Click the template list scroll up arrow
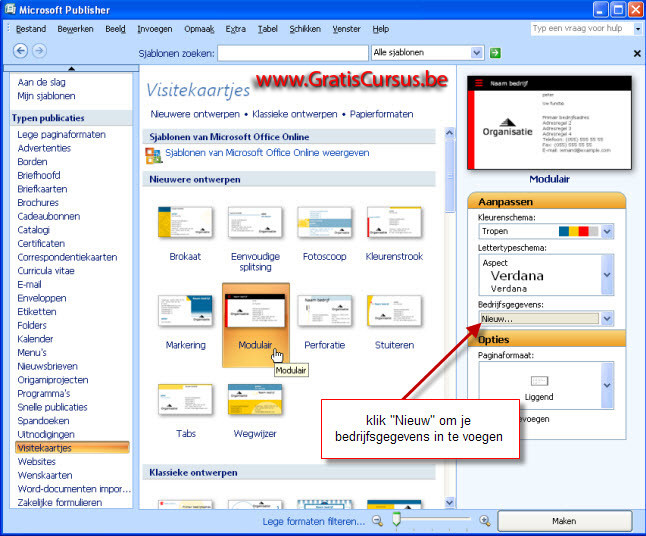Image resolution: width=646 pixels, height=536 pixels. pos(449,133)
